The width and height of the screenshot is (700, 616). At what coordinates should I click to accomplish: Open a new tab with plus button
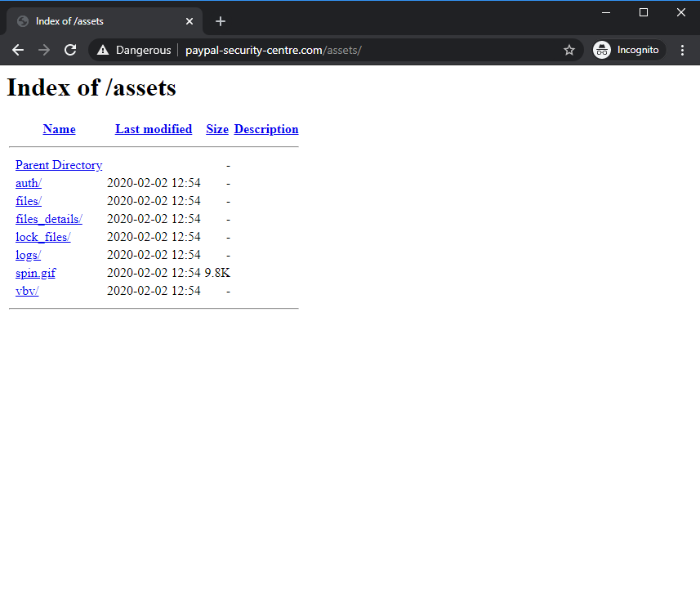pyautogui.click(x=220, y=21)
